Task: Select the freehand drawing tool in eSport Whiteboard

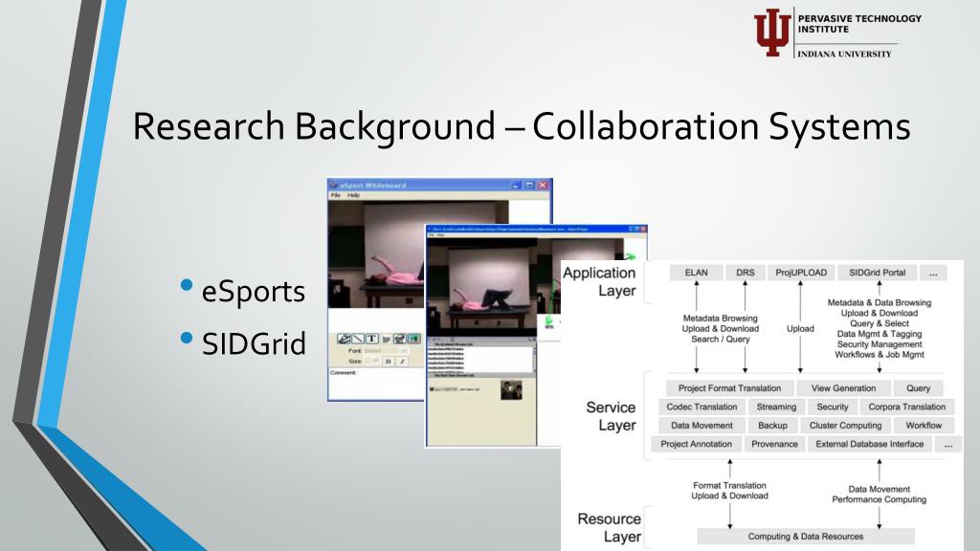Action: [344, 339]
